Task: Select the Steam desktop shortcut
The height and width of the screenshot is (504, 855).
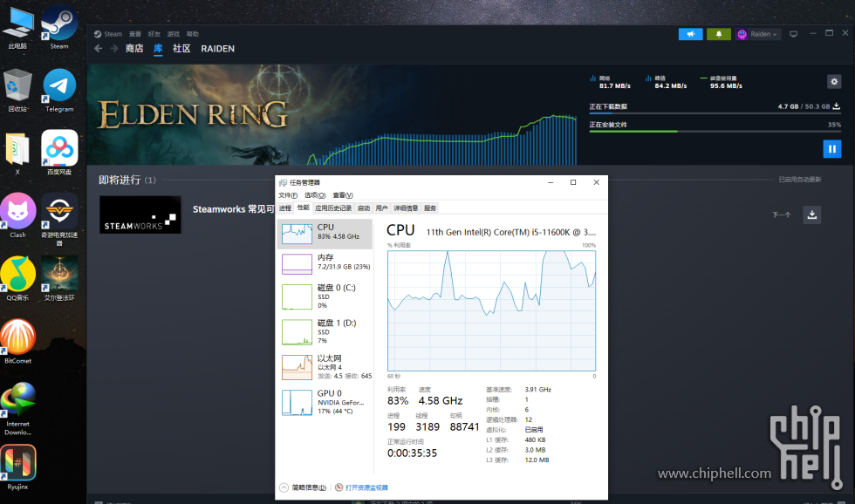Action: click(x=59, y=27)
